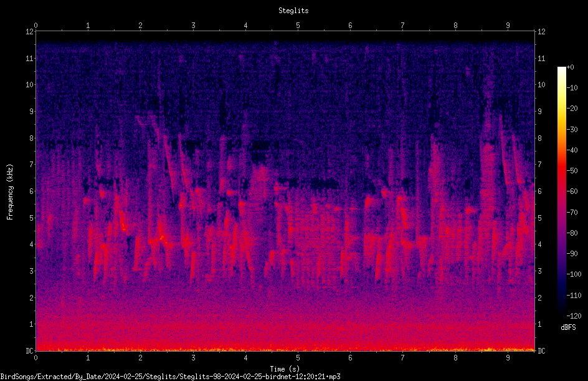
Task: Click the -120 label on the color scale
Action: click(574, 316)
